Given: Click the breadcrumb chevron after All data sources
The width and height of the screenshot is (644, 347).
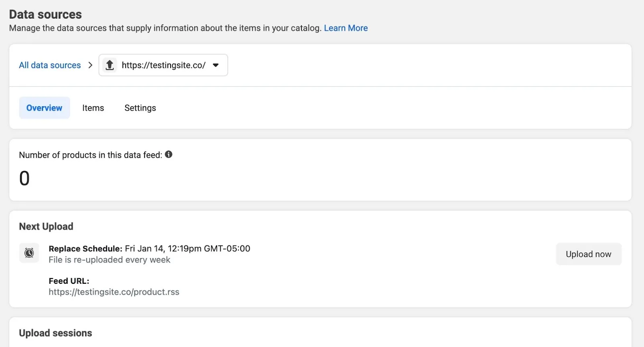Looking at the screenshot, I should (x=90, y=65).
